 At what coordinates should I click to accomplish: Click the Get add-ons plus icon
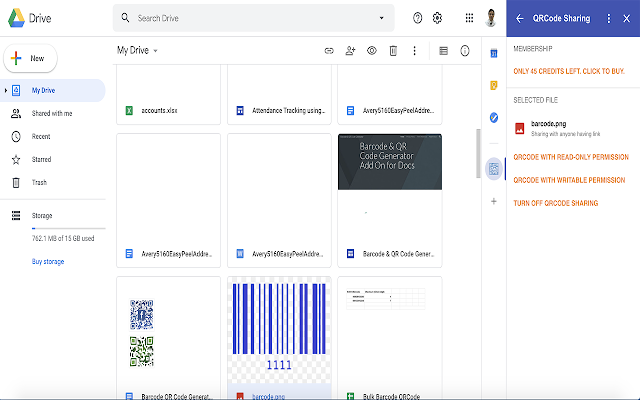(494, 201)
